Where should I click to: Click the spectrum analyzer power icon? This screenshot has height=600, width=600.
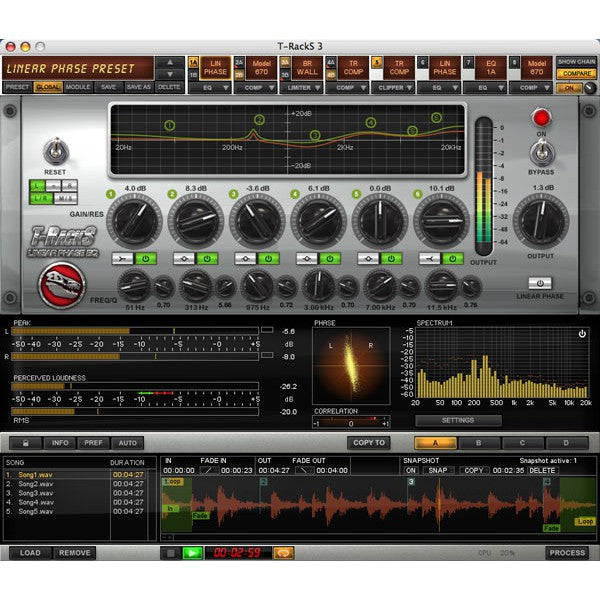582,334
